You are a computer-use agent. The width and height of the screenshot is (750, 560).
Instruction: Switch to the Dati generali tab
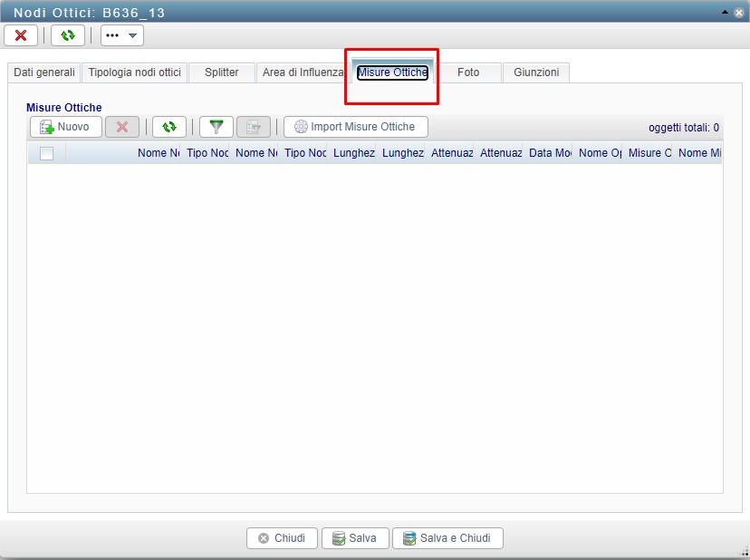pyautogui.click(x=44, y=72)
